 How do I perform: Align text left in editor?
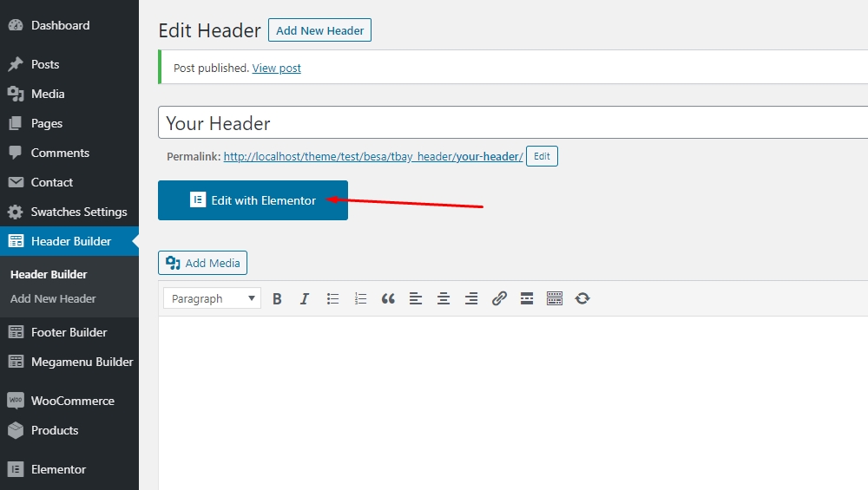coord(416,298)
